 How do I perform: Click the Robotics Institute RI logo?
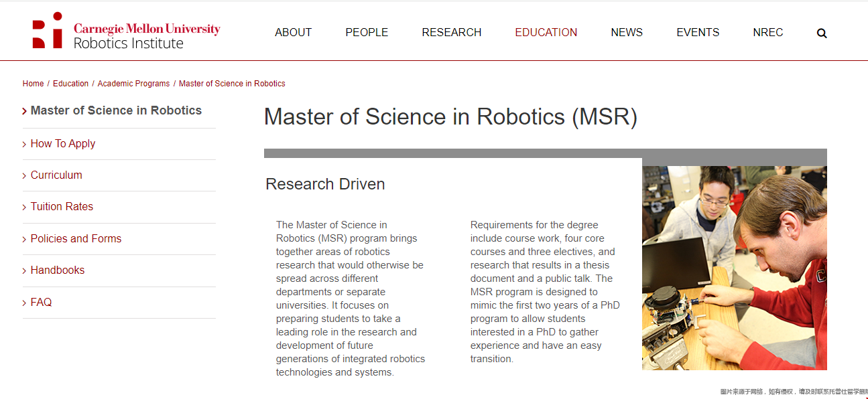[x=48, y=31]
